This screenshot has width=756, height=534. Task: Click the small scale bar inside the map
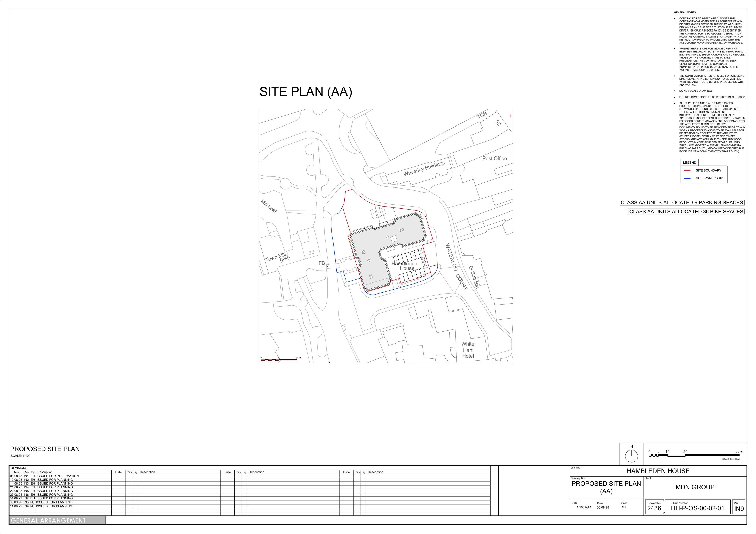(x=279, y=360)
